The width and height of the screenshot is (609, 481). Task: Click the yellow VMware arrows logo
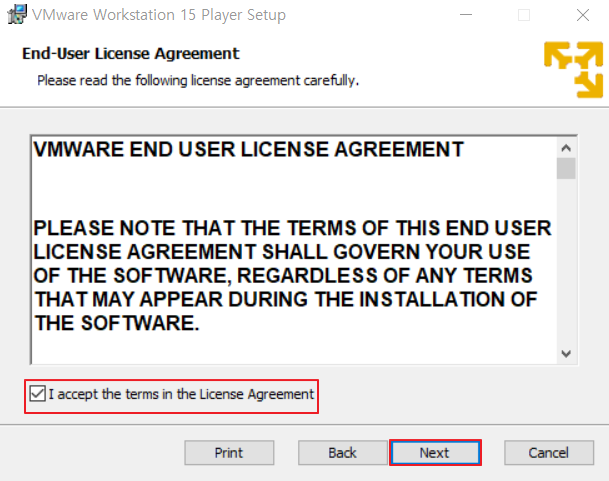pos(573,70)
